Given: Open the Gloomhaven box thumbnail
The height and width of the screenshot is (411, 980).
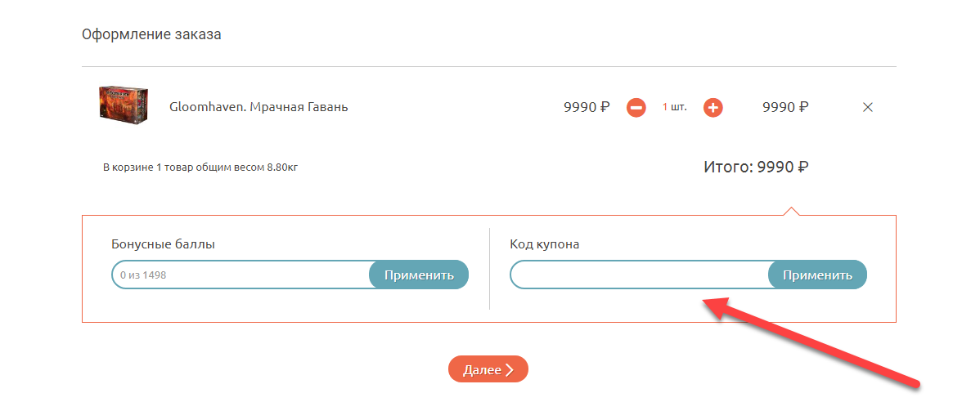Looking at the screenshot, I should tap(123, 106).
